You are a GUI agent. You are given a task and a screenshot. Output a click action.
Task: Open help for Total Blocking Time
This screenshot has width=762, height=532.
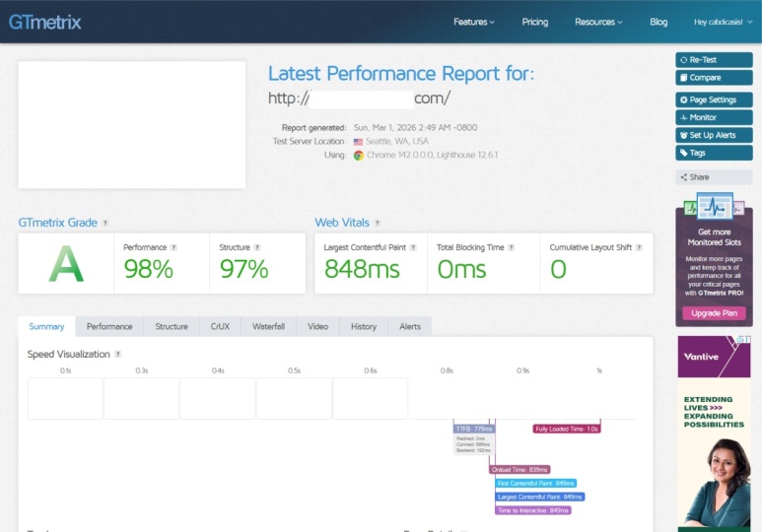(512, 247)
